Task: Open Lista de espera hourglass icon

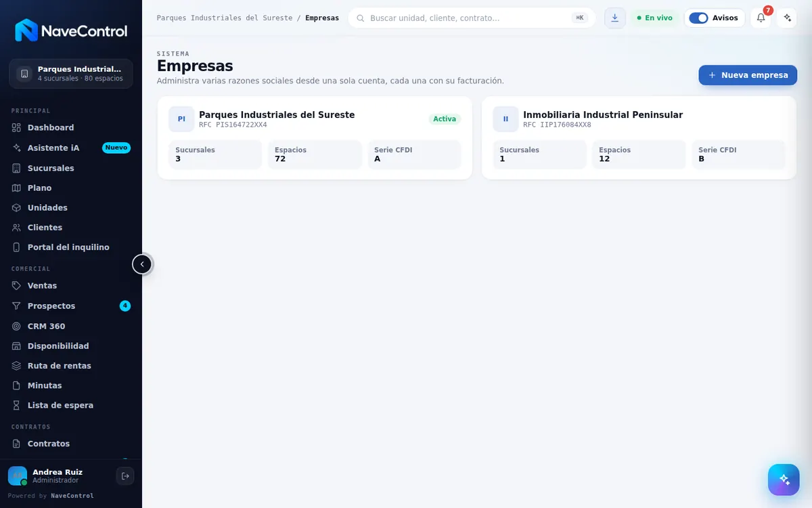Action: [x=17, y=405]
